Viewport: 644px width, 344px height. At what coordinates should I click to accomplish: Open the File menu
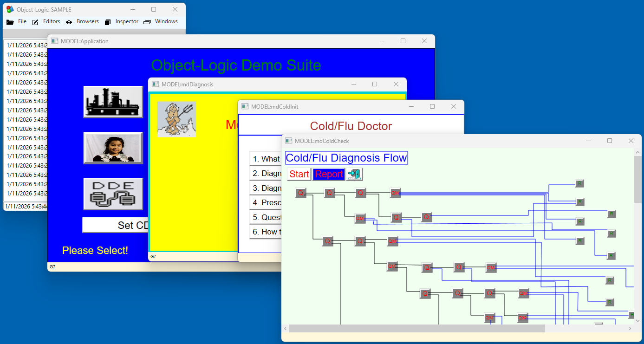(x=17, y=21)
